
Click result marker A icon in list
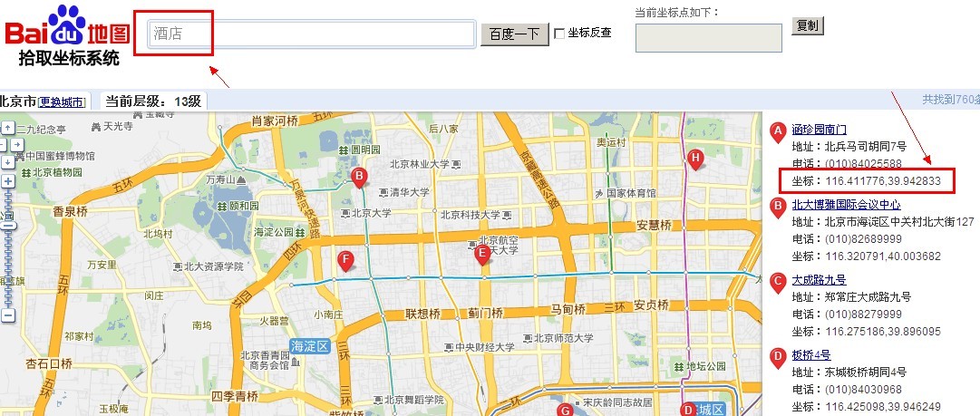click(777, 131)
